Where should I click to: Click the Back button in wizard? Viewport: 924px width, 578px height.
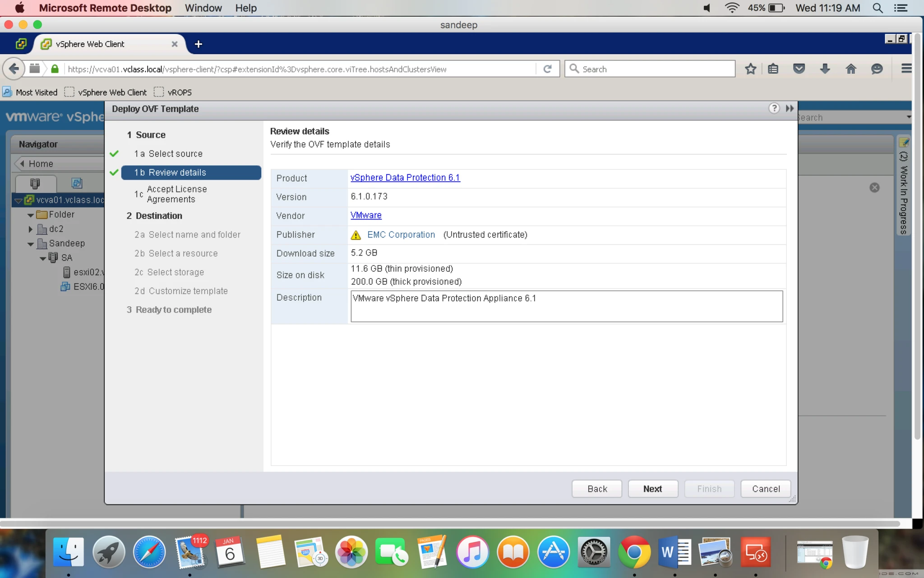597,489
